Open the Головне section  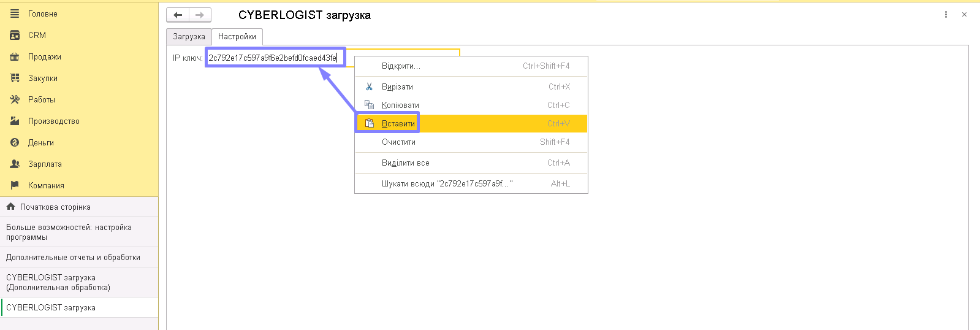[79, 13]
